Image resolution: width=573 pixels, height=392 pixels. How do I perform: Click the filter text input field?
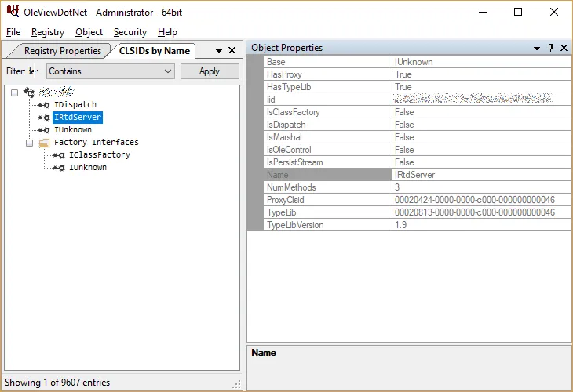[34, 71]
